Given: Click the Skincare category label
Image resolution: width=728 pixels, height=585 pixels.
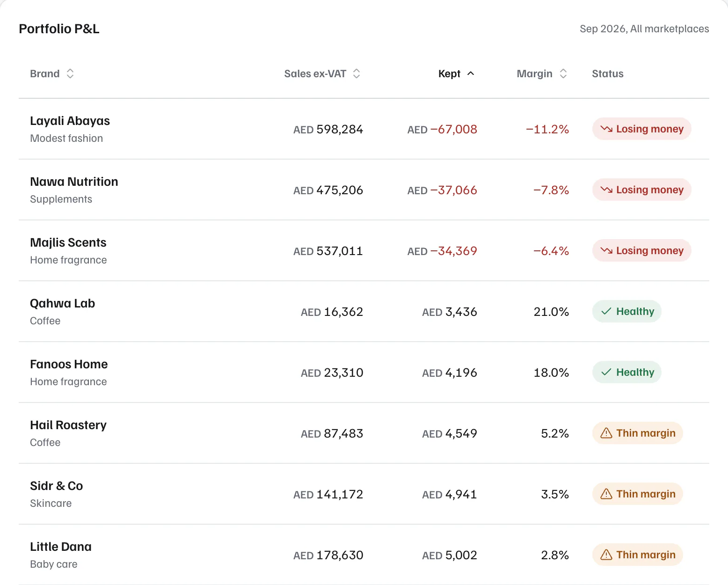Looking at the screenshot, I should click(x=51, y=503).
